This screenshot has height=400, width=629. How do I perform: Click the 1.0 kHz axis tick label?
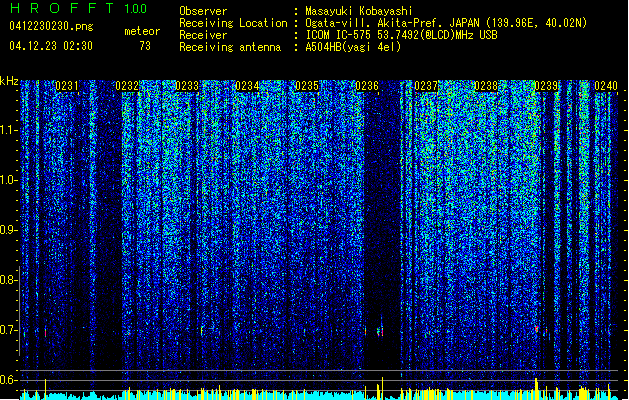8,181
